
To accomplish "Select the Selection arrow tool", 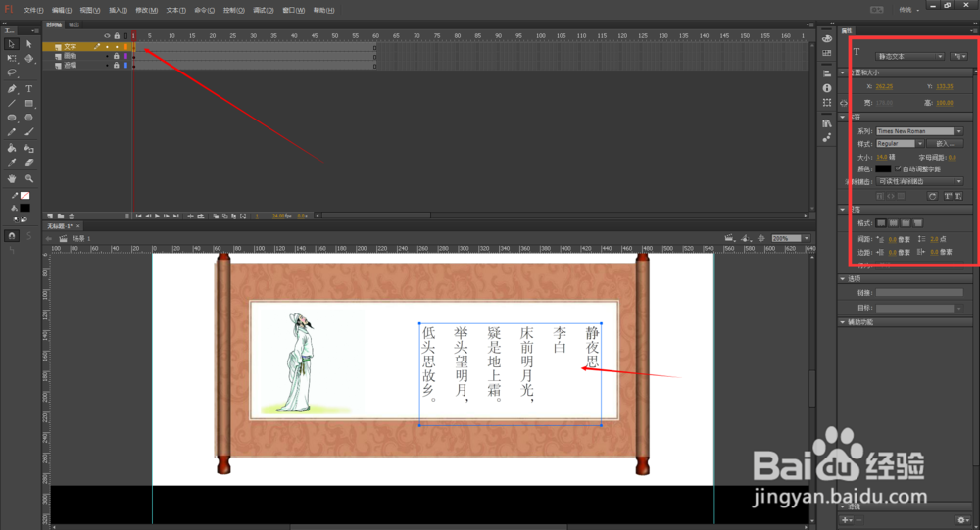I will (x=11, y=44).
